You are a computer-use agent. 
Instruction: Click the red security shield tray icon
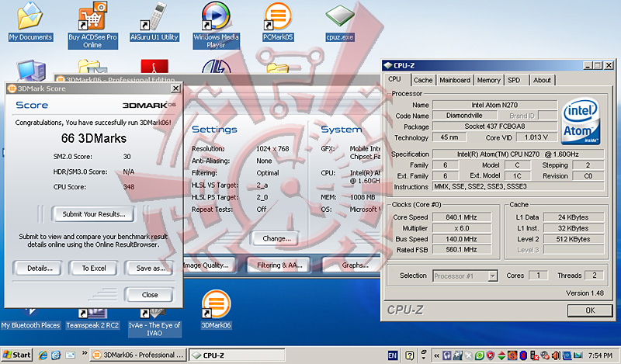coord(491,355)
